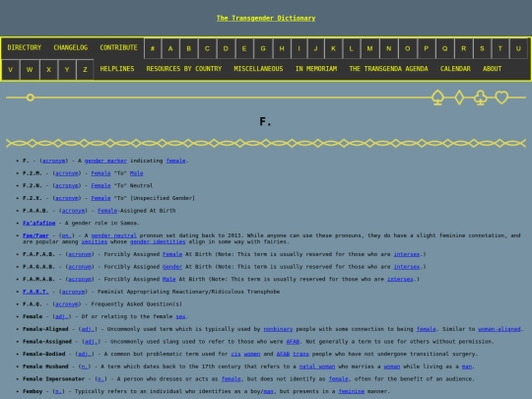
Task: Choose letter L in navigation
Action: (x=351, y=48)
